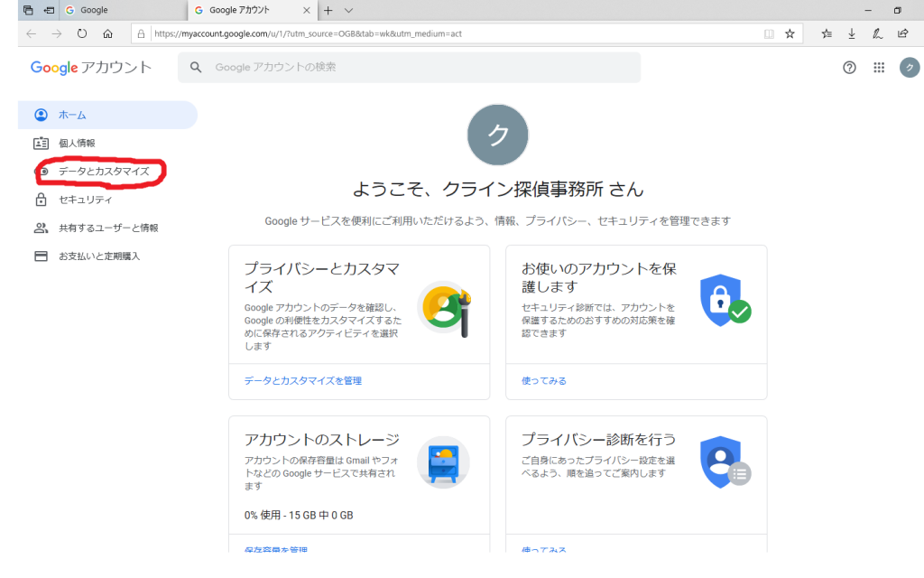Viewport: 924px width, 578px height.
Task: Click the security shield with lock illustration
Action: [x=725, y=300]
